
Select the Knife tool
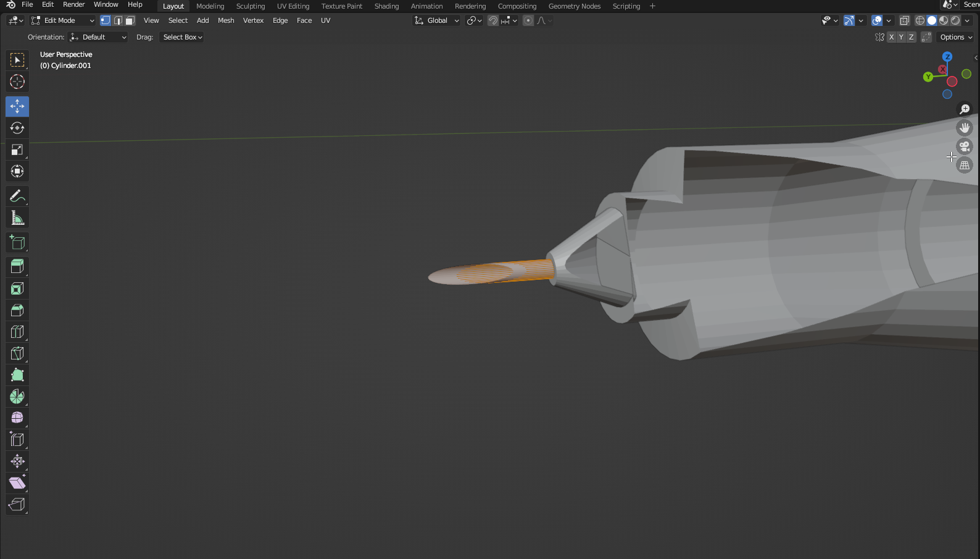[x=17, y=353]
